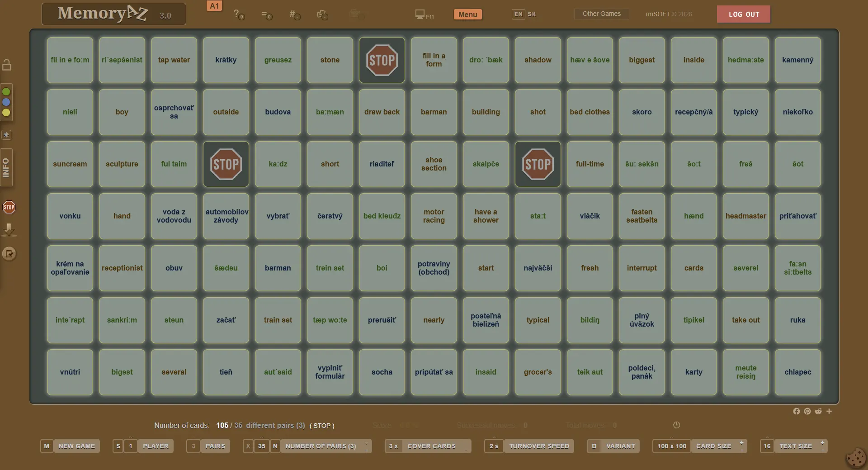Viewport: 868px width, 470px height.
Task: Open the orange Menu button
Action: pos(467,14)
